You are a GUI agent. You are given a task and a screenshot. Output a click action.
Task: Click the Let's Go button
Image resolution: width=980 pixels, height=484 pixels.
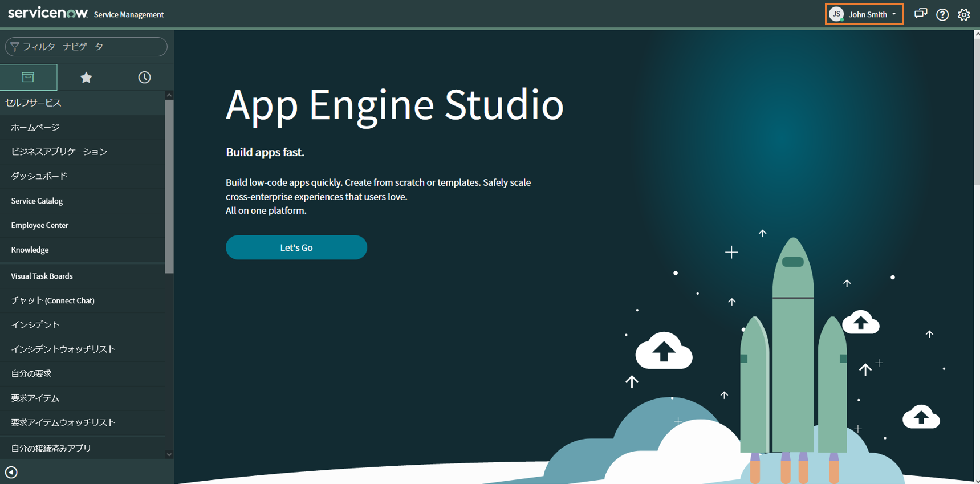point(296,247)
